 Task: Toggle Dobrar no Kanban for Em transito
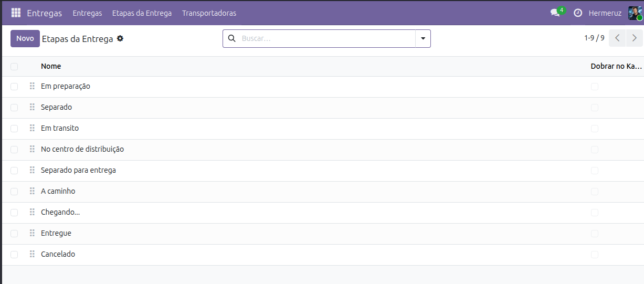594,128
